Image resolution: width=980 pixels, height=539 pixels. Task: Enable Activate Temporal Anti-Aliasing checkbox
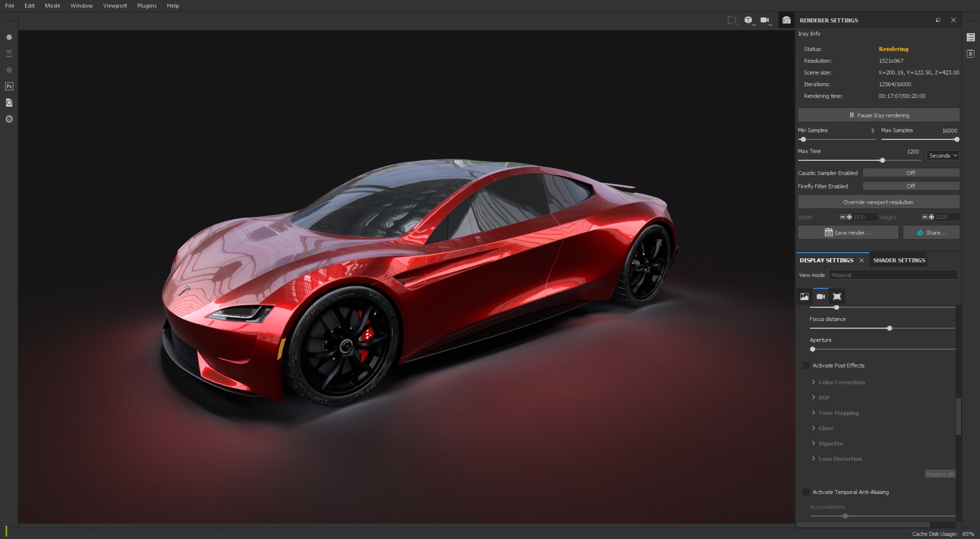tap(806, 492)
